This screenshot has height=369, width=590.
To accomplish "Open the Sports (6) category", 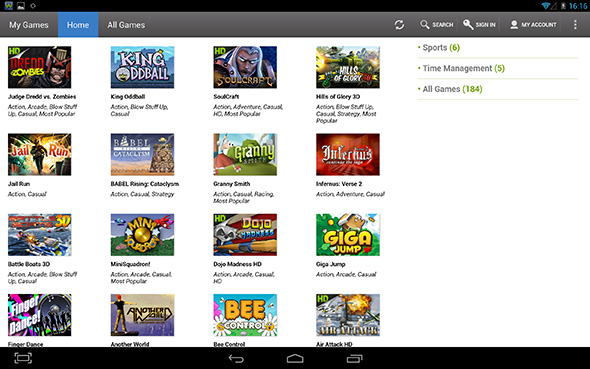I will [x=441, y=48].
